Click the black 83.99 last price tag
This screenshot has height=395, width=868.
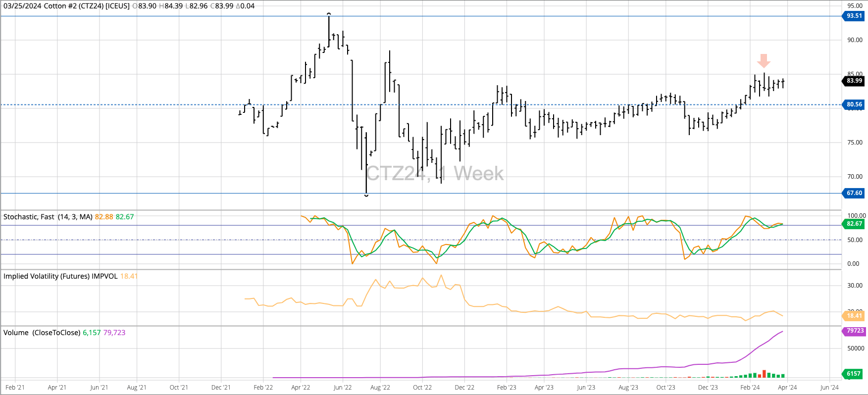[x=854, y=81]
